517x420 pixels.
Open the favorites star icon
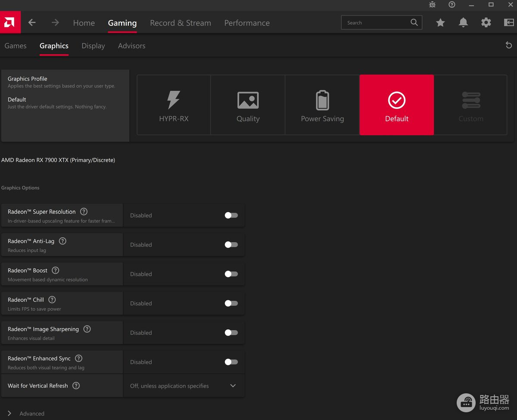(440, 22)
